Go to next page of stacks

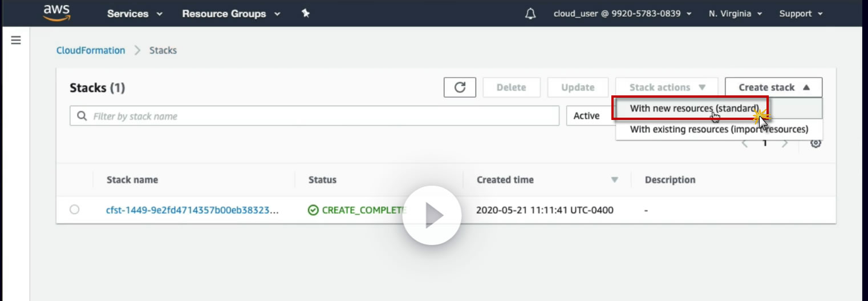(x=785, y=144)
